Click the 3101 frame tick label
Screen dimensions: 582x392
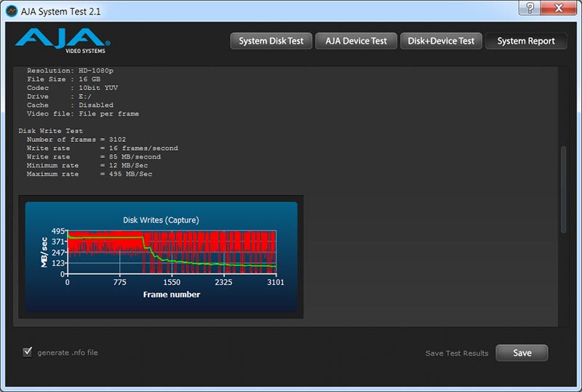tap(276, 282)
